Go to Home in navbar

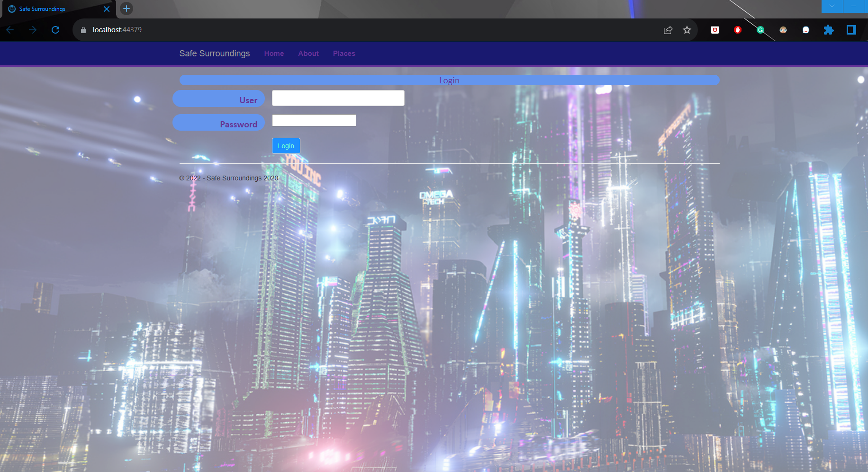coord(274,53)
